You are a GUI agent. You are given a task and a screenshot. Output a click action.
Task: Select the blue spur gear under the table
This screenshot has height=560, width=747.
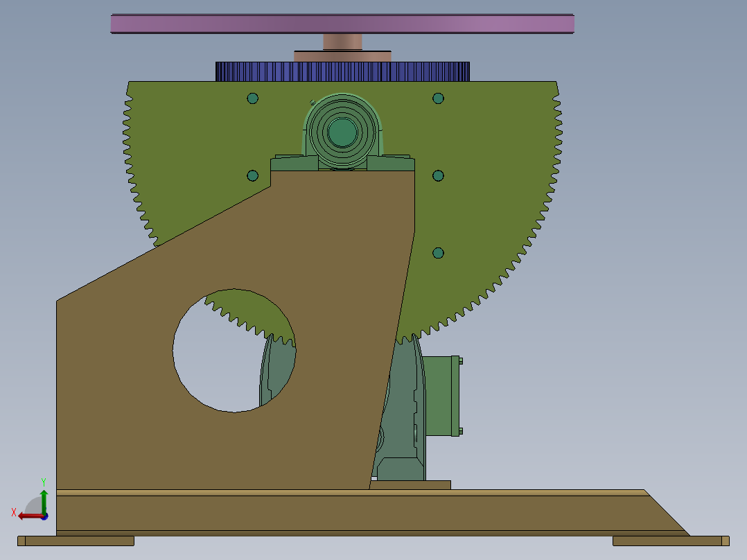pos(342,71)
